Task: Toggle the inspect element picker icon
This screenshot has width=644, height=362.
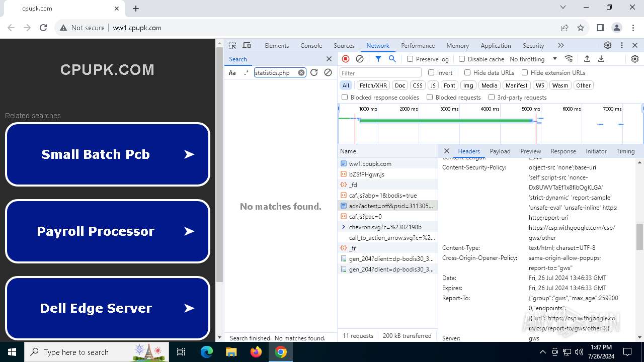Action: 232,45
